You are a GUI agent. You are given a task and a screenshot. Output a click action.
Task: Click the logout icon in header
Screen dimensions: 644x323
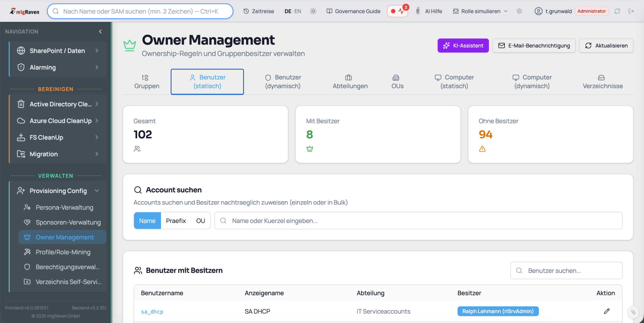tap(631, 11)
